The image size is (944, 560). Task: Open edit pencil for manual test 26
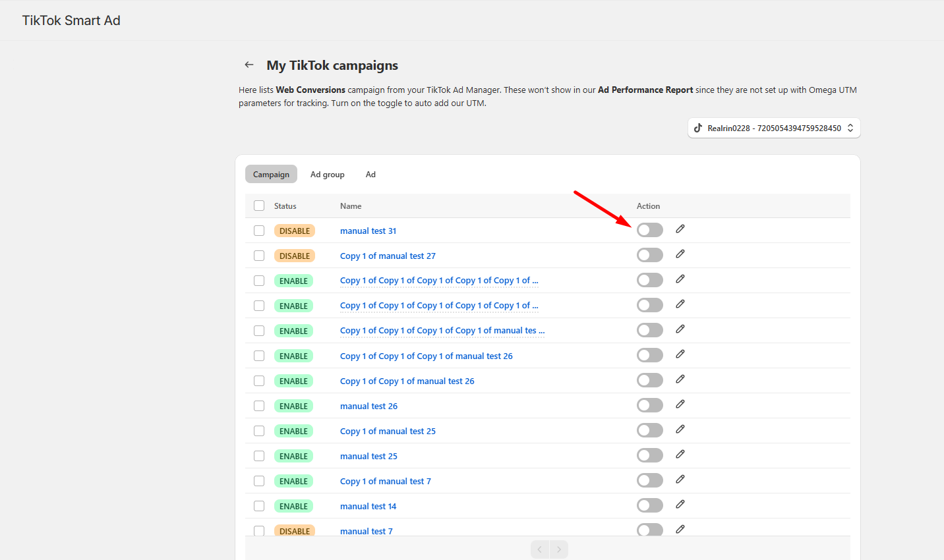pos(680,405)
